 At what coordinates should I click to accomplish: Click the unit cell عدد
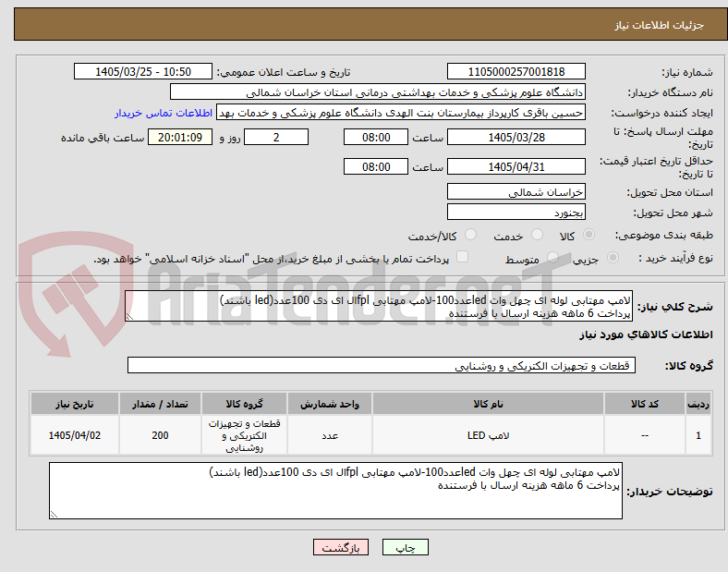(330, 435)
